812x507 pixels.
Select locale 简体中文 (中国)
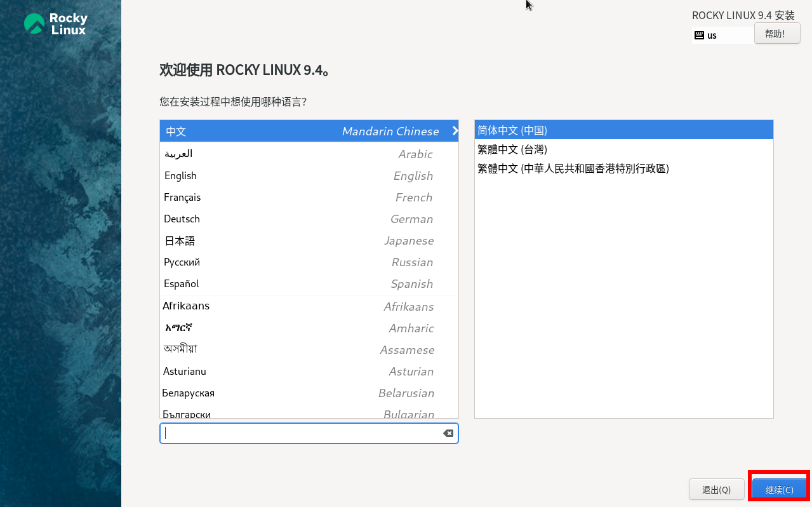pyautogui.click(x=624, y=130)
